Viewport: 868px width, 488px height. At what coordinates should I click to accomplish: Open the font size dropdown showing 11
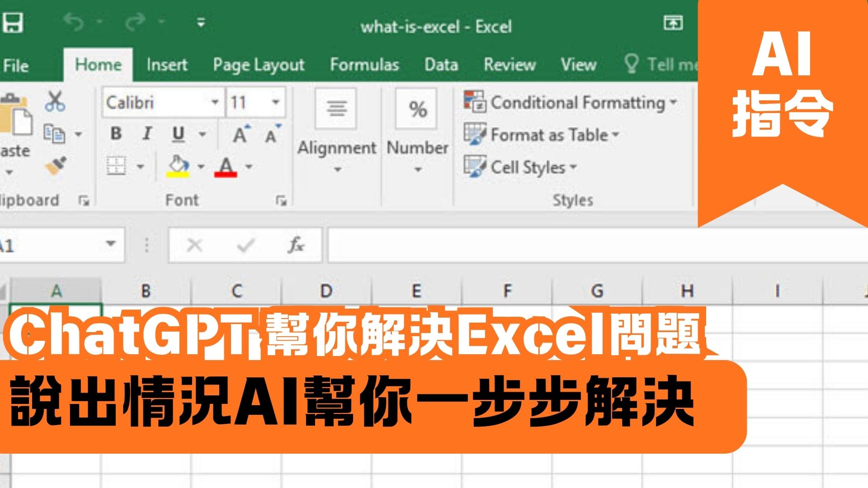(x=275, y=103)
